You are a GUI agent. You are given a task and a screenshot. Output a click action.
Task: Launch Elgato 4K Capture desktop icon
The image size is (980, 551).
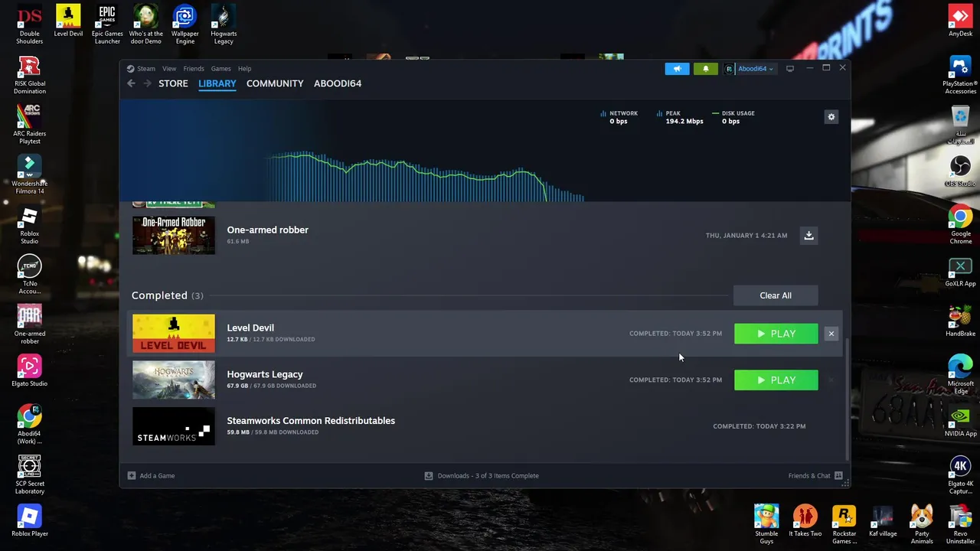coord(960,474)
